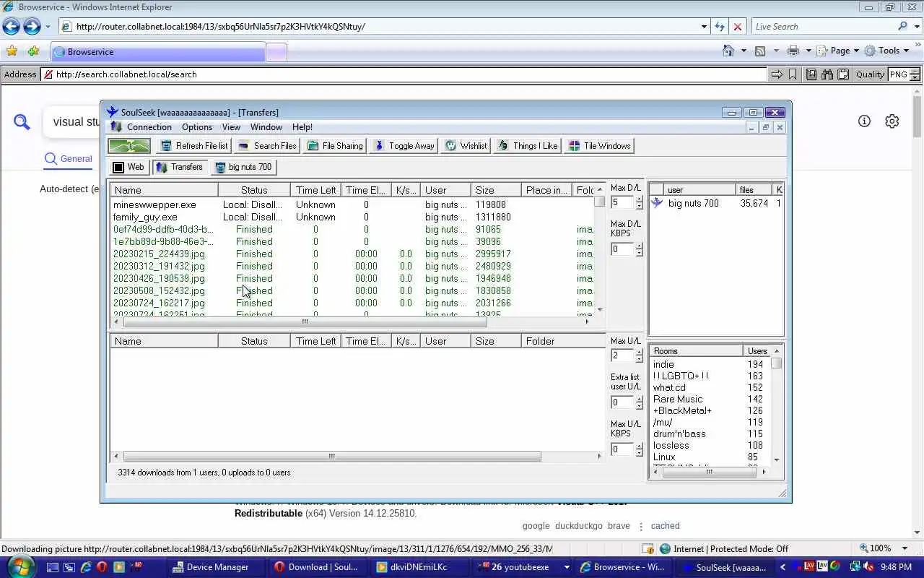Open the Connection menu
Image resolution: width=924 pixels, height=578 pixels.
pos(149,127)
